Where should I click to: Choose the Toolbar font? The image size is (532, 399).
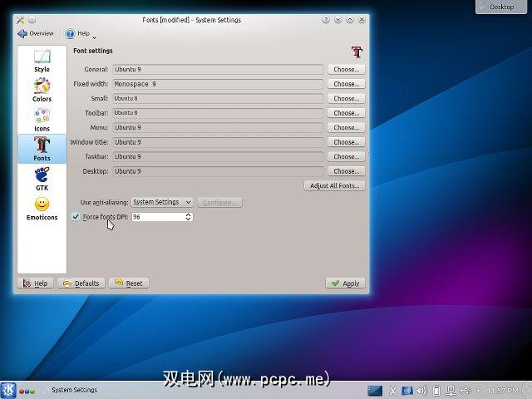point(346,113)
